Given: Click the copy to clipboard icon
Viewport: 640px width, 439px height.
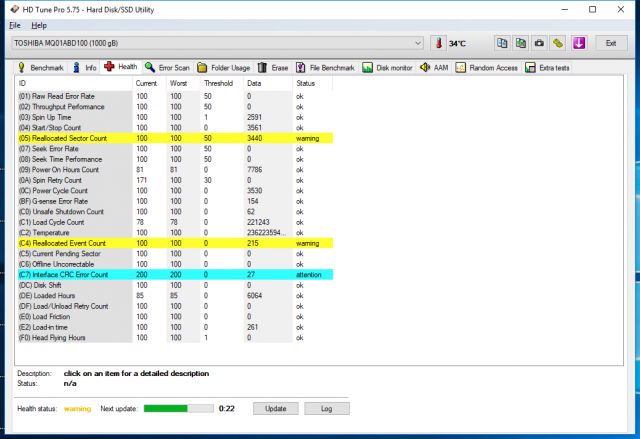Looking at the screenshot, I should click(502, 43).
